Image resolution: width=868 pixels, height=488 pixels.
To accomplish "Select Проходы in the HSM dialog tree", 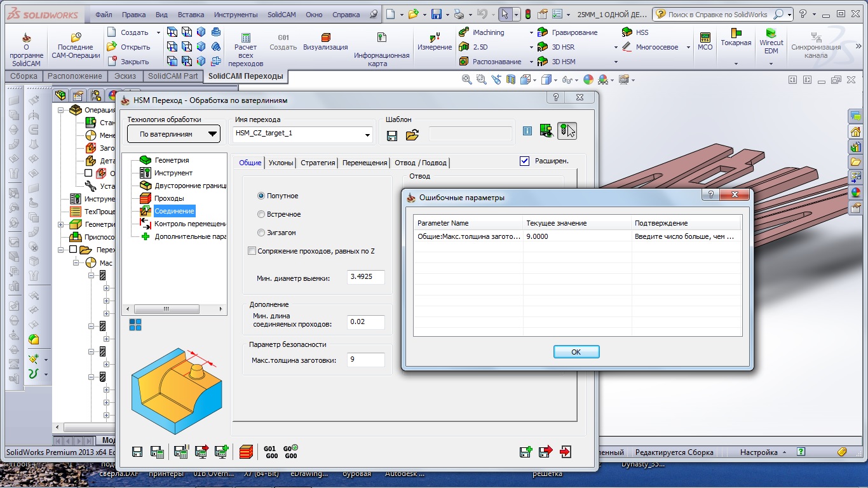I will click(169, 198).
